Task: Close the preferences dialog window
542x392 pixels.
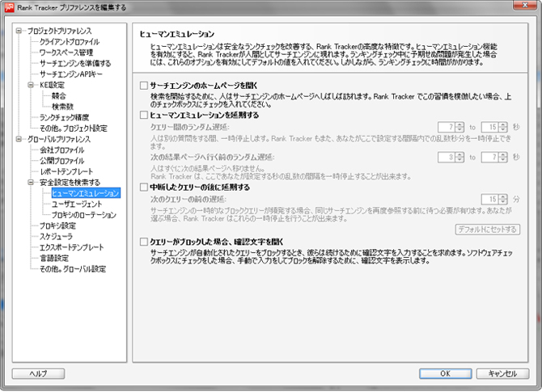Action: (x=525, y=5)
